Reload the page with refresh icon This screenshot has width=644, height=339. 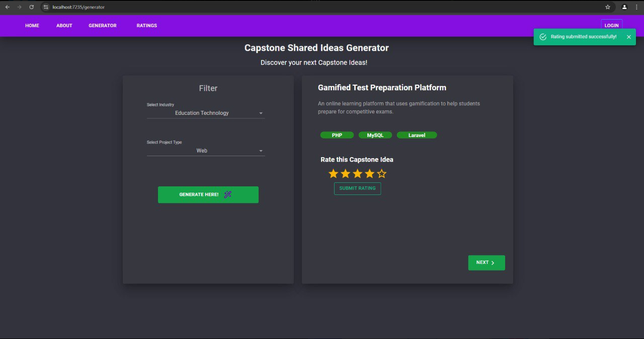point(31,7)
